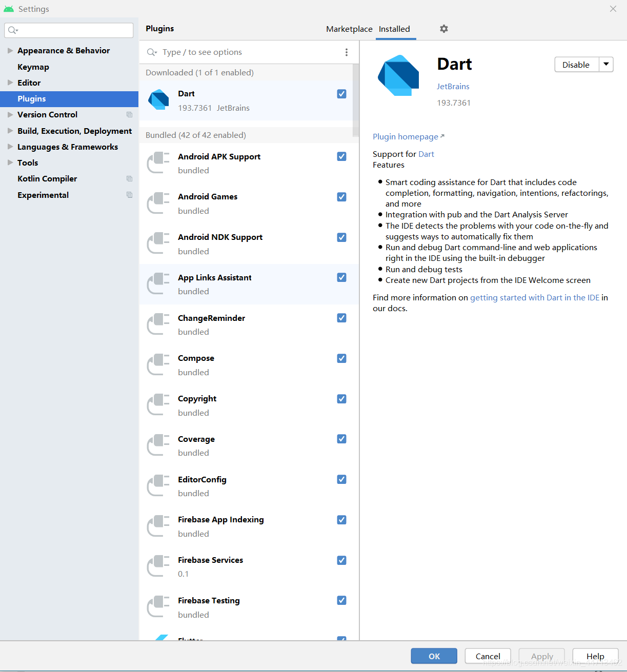Click the Compose plugin icon
This screenshot has width=627, height=672.
[x=158, y=364]
